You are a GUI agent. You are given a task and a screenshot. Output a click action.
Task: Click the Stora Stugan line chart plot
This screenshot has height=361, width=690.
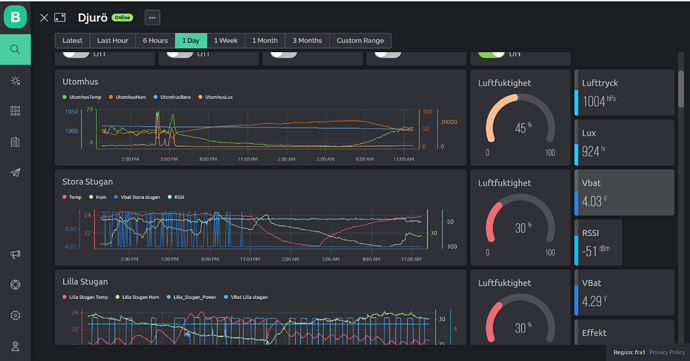pos(261,229)
